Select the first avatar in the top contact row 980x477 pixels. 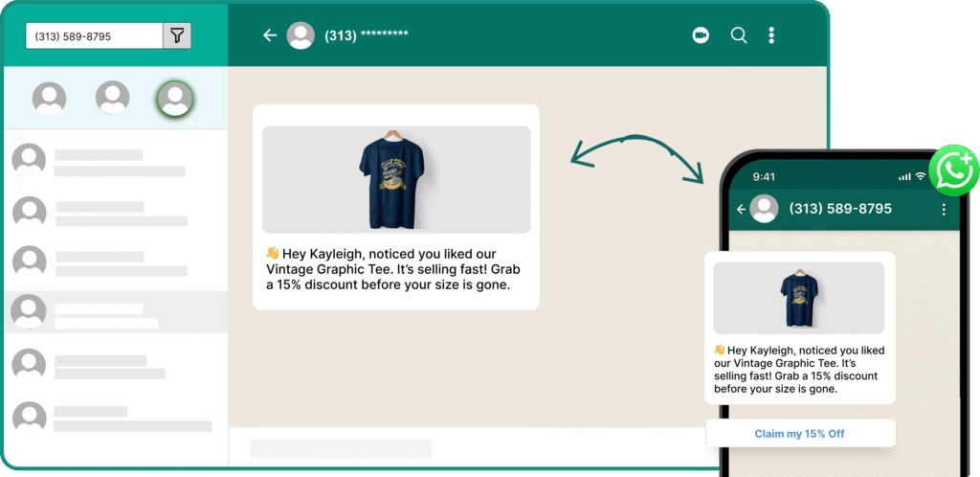pyautogui.click(x=50, y=98)
